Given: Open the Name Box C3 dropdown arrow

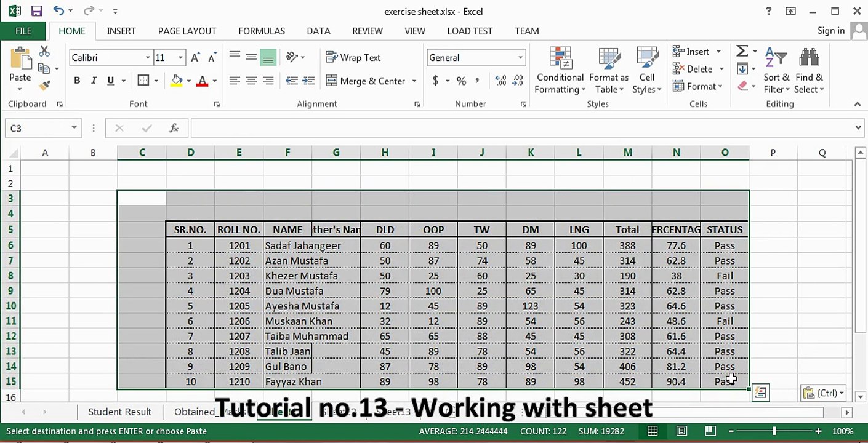Looking at the screenshot, I should coord(74,128).
